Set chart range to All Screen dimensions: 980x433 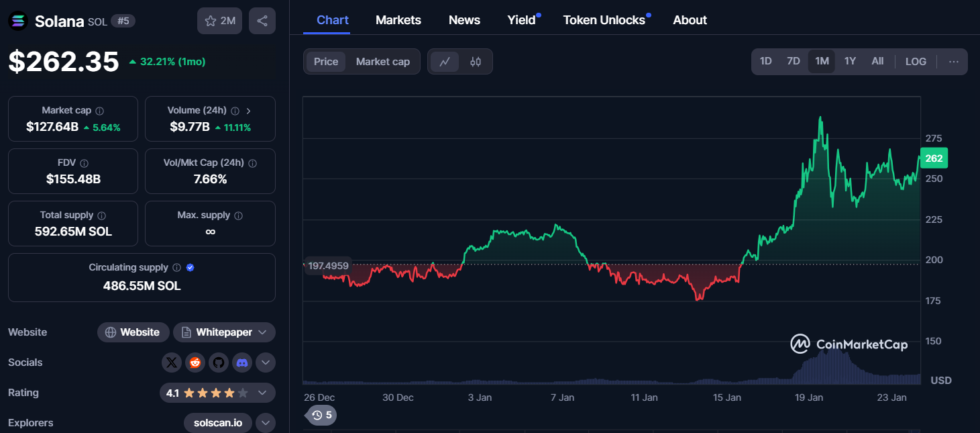point(877,62)
